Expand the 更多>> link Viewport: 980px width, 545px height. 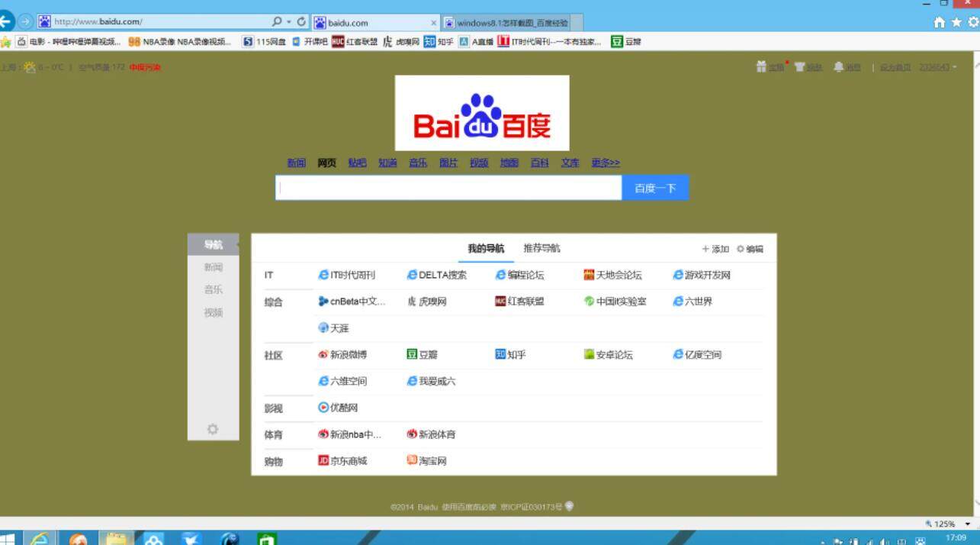coord(606,163)
